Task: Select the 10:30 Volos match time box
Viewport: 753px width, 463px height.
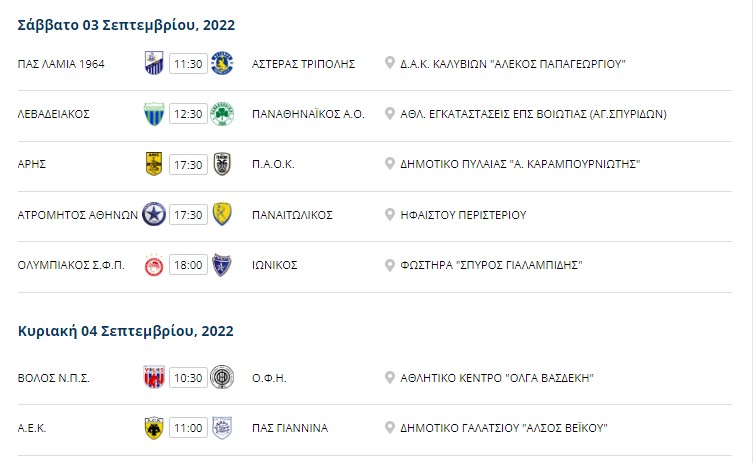Action: pos(188,378)
